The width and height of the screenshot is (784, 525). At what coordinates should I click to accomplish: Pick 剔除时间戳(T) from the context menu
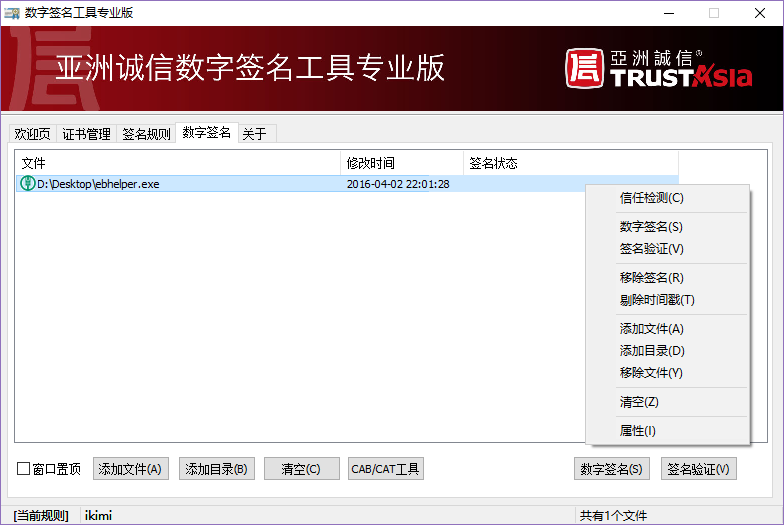pos(667,300)
